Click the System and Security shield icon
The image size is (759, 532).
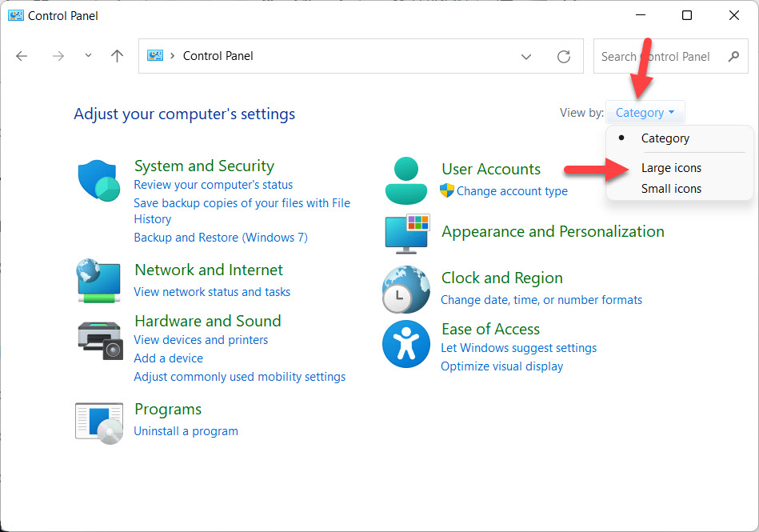pyautogui.click(x=98, y=182)
